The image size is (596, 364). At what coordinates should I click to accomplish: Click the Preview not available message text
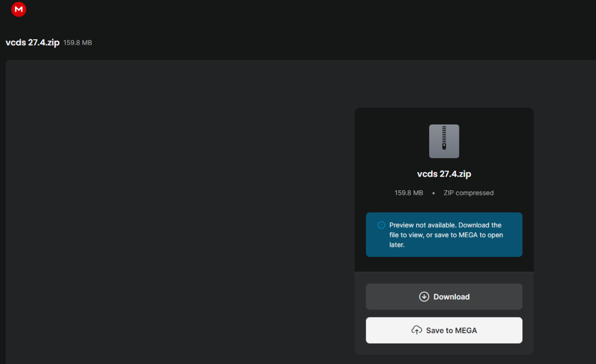coord(446,235)
